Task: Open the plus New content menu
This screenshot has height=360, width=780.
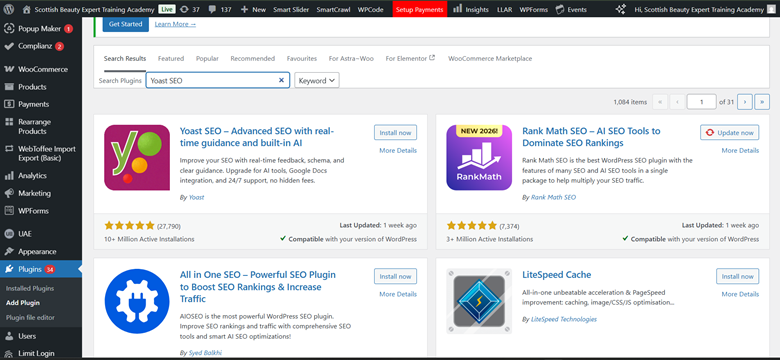Action: coord(253,9)
